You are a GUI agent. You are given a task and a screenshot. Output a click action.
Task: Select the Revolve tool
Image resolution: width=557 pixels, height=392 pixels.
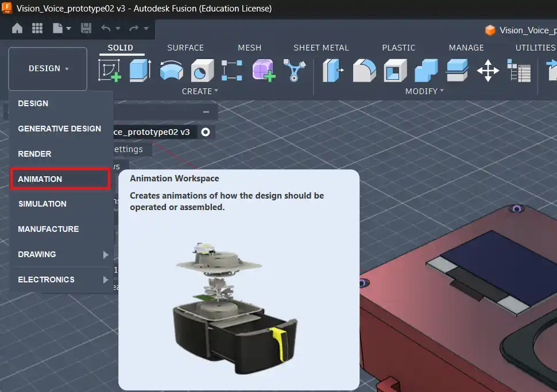click(171, 70)
